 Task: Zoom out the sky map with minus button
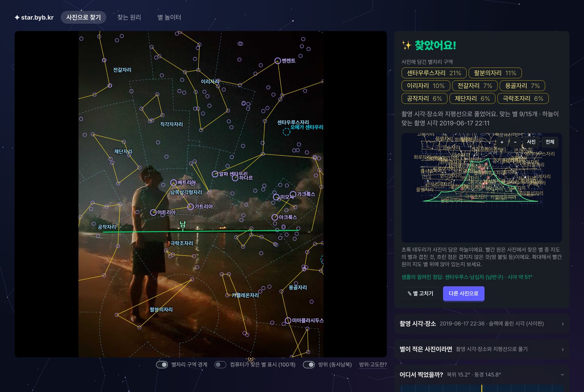tap(515, 142)
